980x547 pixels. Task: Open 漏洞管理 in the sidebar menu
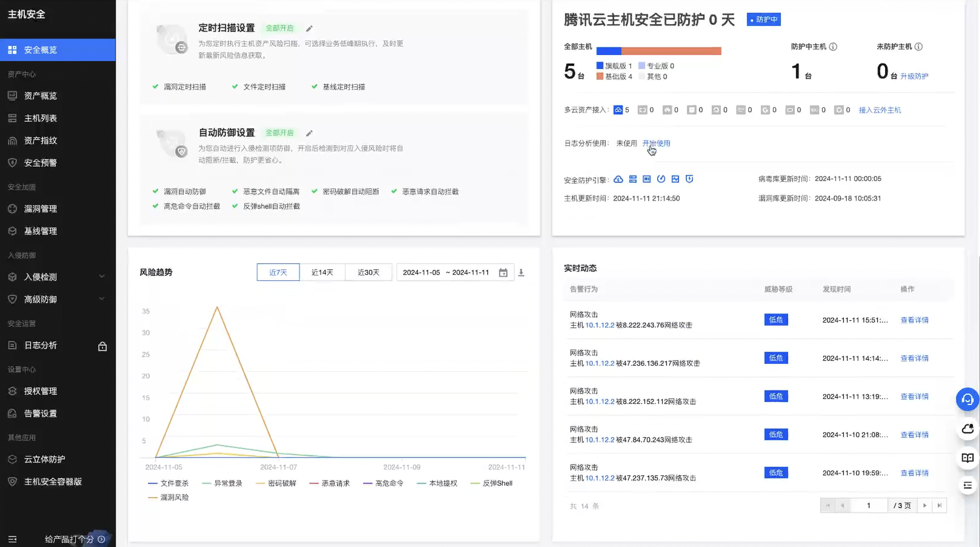(x=40, y=209)
